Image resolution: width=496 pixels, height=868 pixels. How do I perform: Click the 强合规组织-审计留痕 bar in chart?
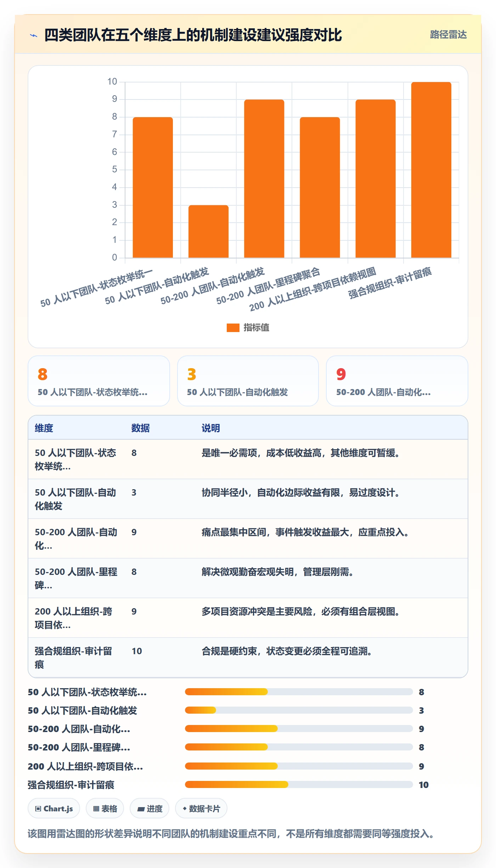431,170
